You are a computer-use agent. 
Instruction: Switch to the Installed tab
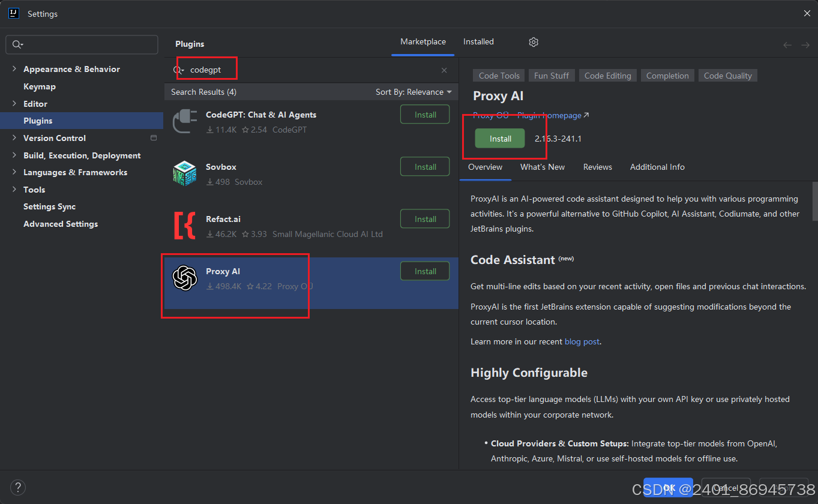click(478, 42)
